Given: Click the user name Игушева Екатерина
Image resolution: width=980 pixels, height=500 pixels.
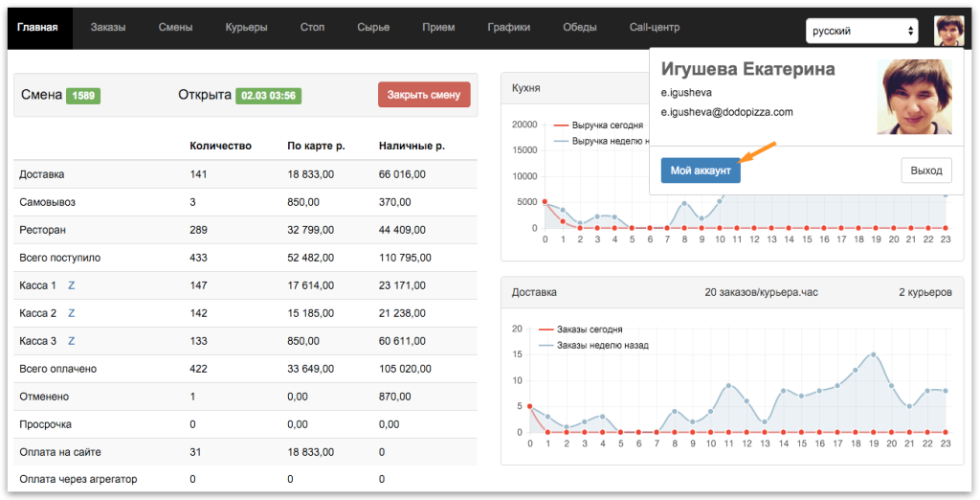Looking at the screenshot, I should pos(748,69).
